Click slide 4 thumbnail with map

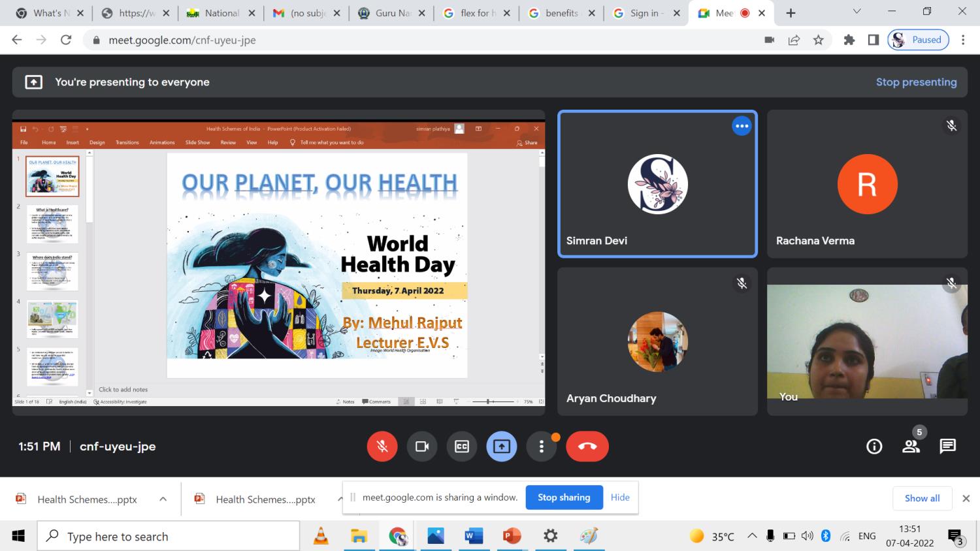click(52, 319)
